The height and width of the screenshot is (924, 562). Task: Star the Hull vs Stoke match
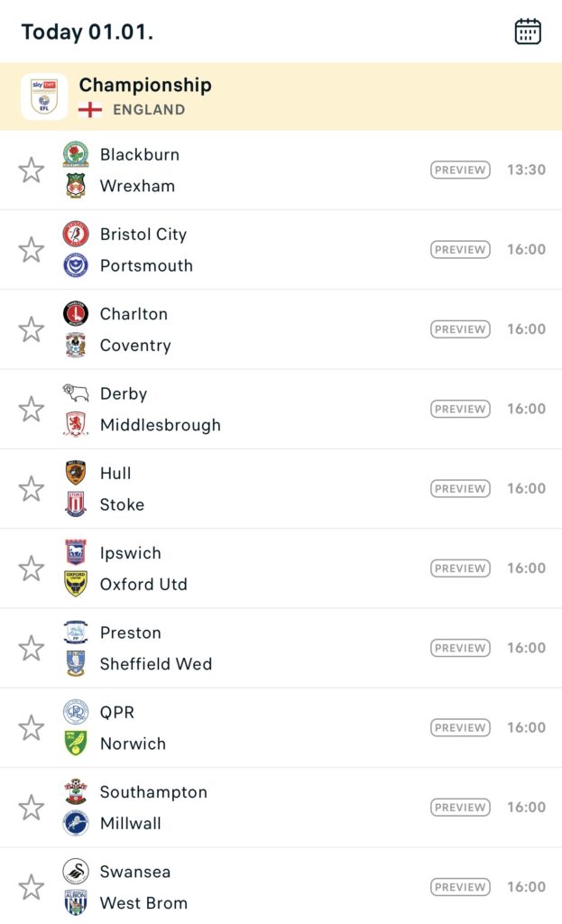coord(32,489)
